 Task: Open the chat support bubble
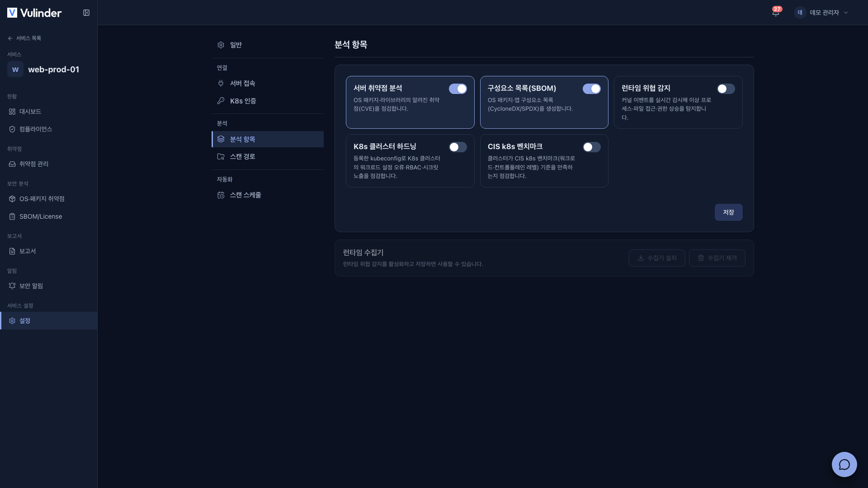tap(844, 464)
